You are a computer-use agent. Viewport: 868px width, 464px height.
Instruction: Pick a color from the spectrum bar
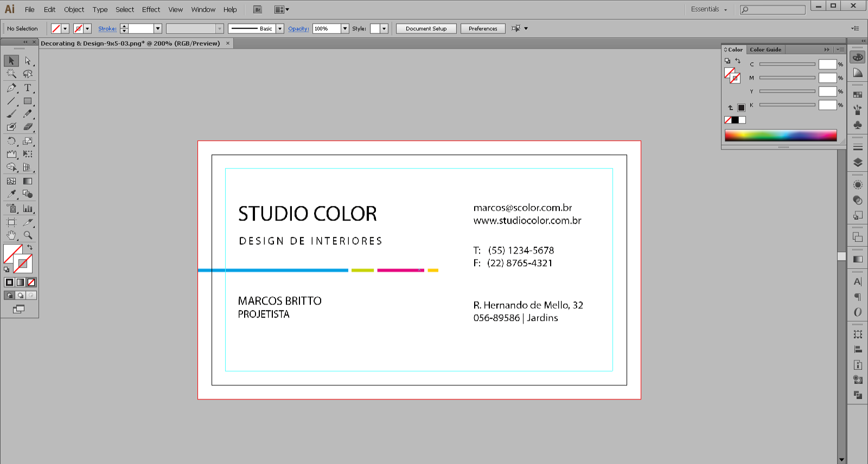(780, 136)
